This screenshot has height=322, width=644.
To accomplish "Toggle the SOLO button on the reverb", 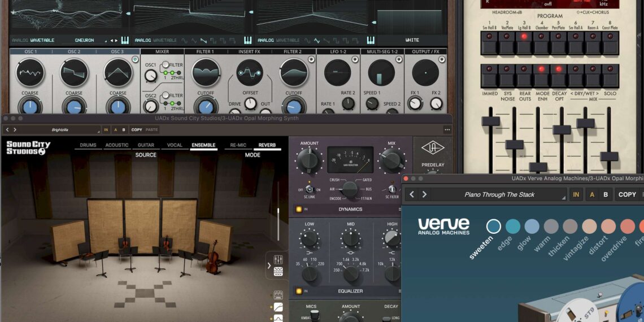I will click(610, 76).
